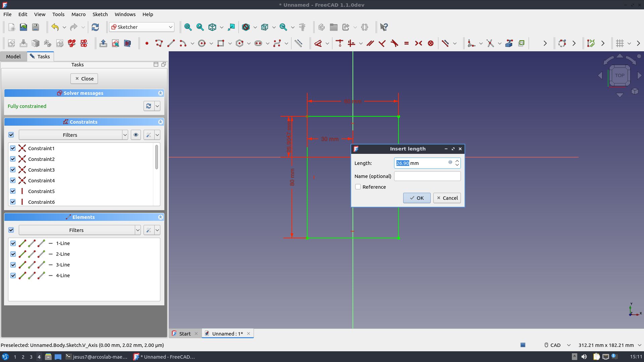Click the Save document icon
Screen dimensions: 644x362
[36, 27]
